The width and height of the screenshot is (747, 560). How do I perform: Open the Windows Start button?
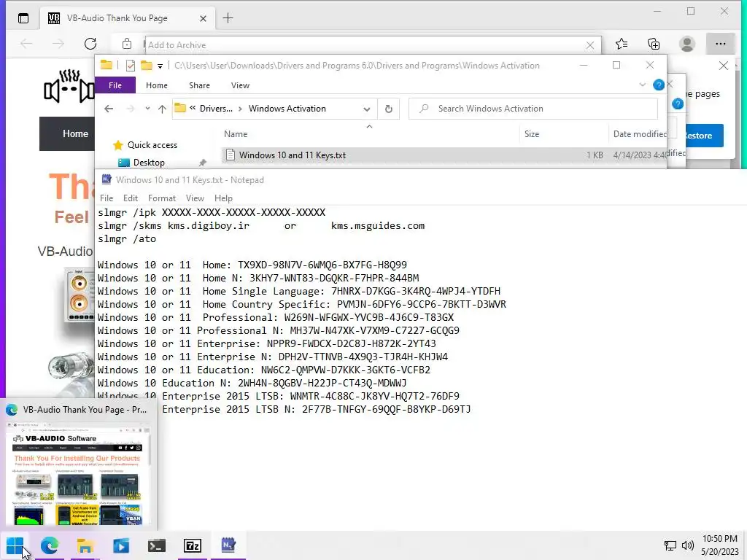(x=15, y=545)
